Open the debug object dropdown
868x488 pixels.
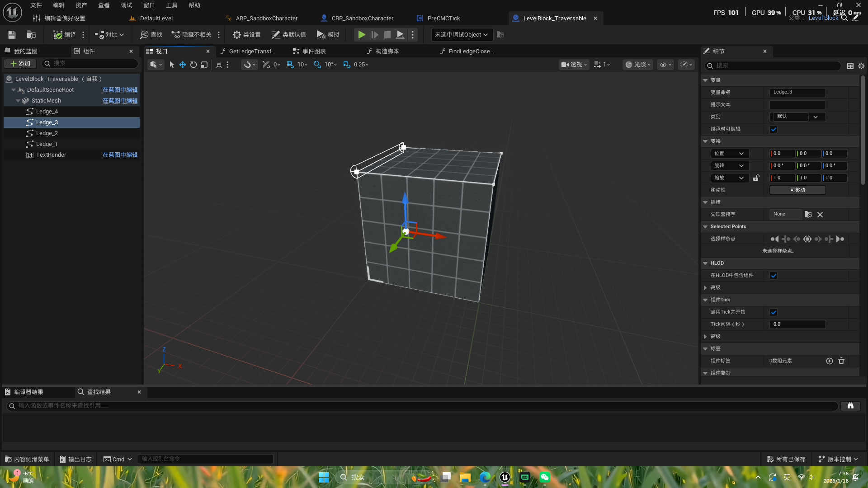tap(461, 35)
